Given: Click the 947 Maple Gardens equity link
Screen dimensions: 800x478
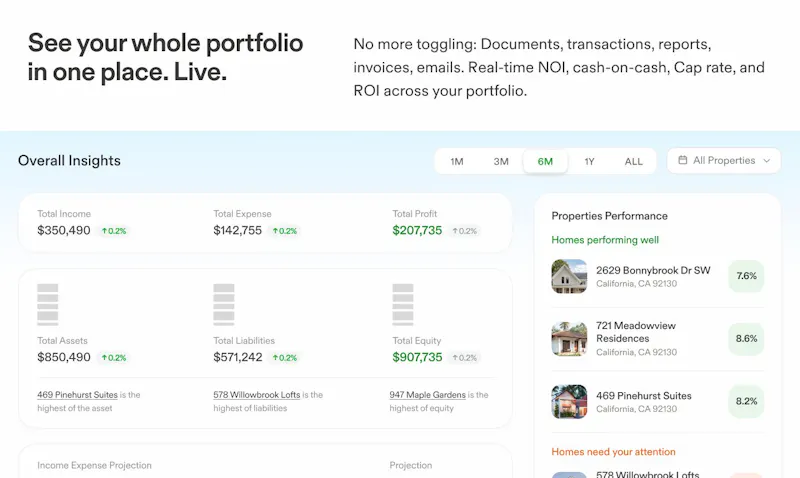Looking at the screenshot, I should tap(428, 395).
